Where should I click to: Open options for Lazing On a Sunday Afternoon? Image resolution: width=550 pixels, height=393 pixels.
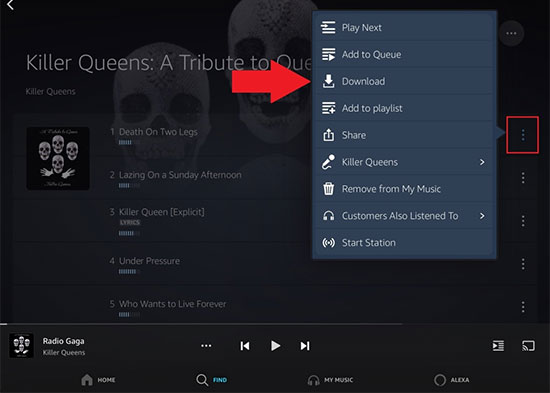[523, 178]
